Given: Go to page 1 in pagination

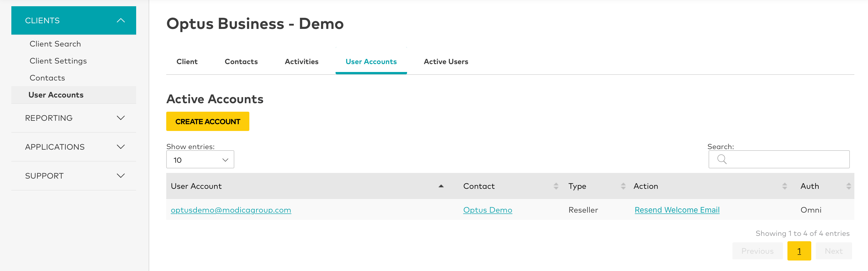Looking at the screenshot, I should 799,251.
